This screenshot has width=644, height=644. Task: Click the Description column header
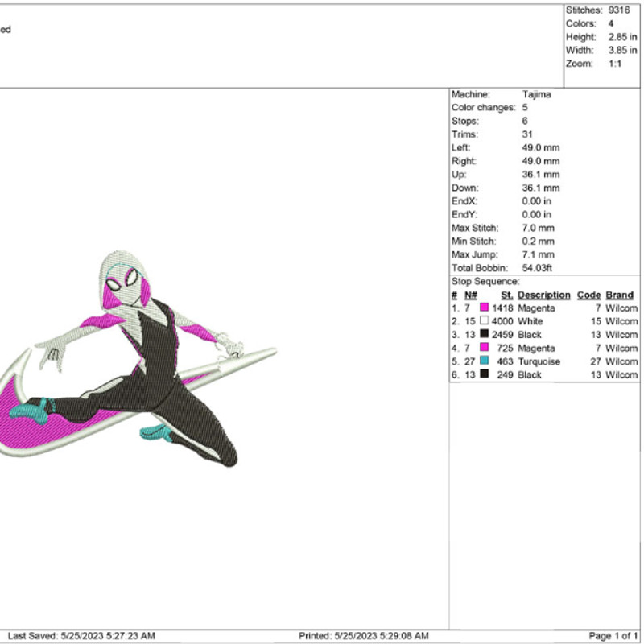click(543, 295)
